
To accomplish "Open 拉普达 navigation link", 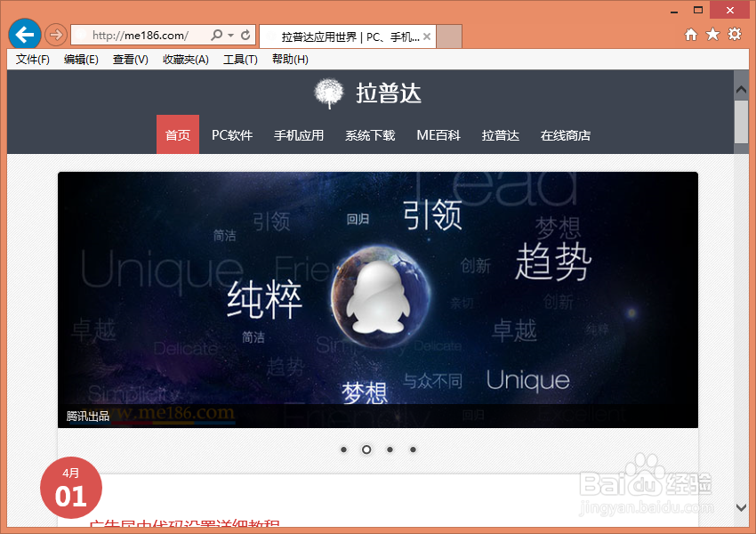I will tap(501, 135).
